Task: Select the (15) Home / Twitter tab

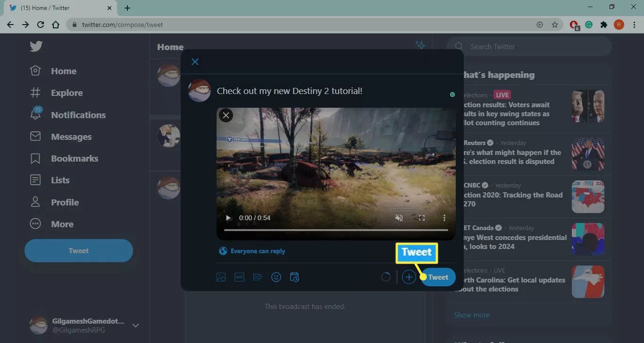Action: pyautogui.click(x=59, y=8)
